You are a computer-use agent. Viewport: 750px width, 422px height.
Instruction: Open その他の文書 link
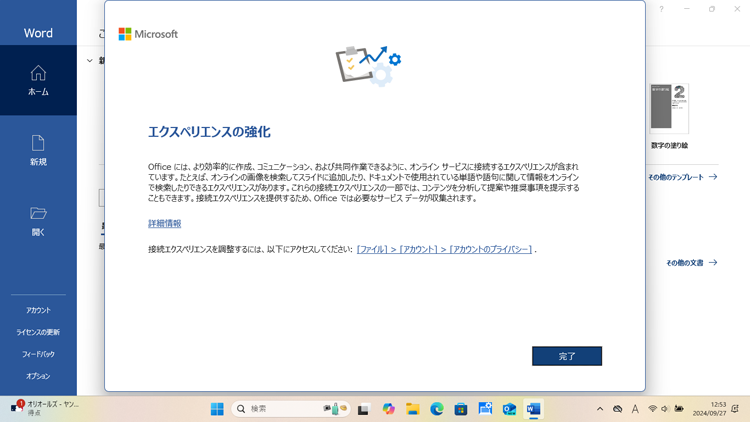(691, 263)
